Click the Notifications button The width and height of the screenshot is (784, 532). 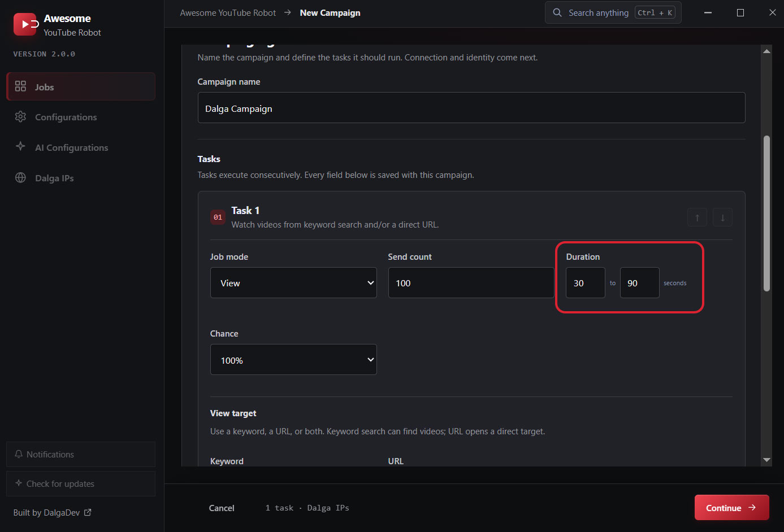point(81,454)
